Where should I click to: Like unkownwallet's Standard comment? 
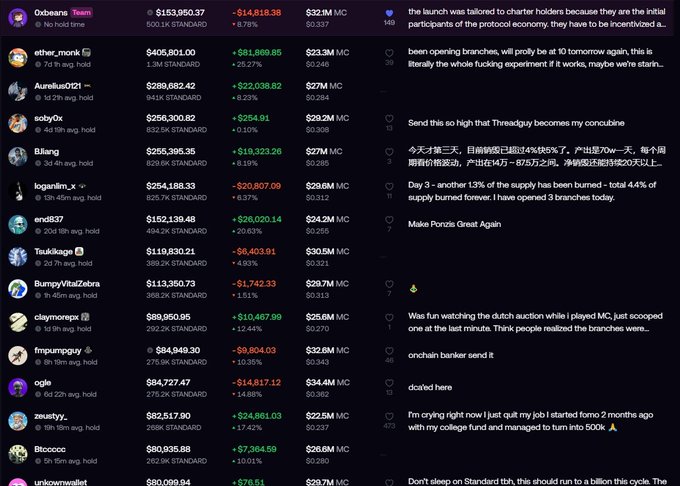tap(389, 482)
